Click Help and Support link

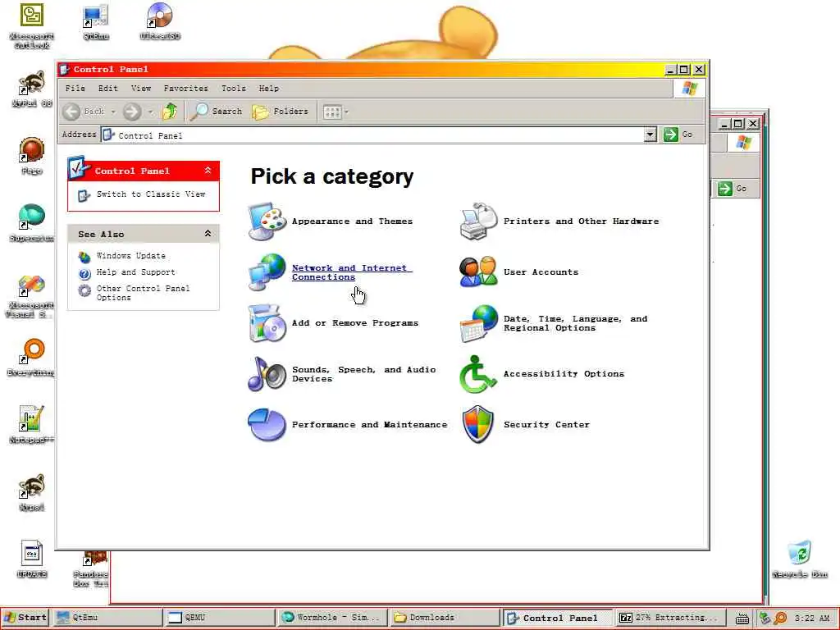pyautogui.click(x=135, y=272)
